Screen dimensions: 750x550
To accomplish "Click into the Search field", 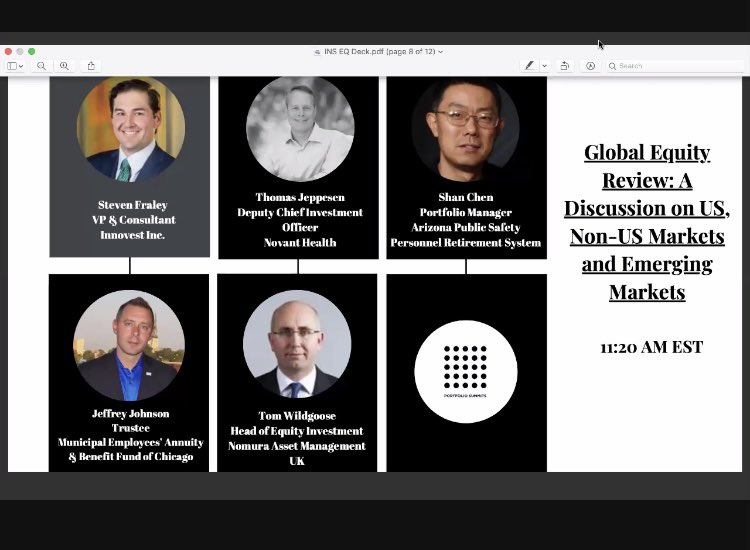I will [x=674, y=66].
